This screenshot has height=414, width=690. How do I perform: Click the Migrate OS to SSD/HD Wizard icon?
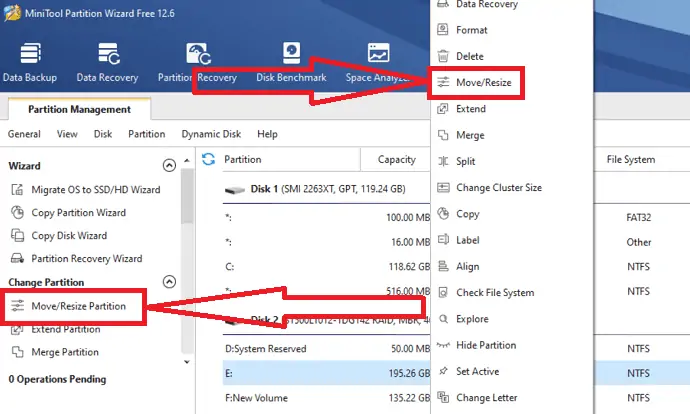tap(17, 190)
